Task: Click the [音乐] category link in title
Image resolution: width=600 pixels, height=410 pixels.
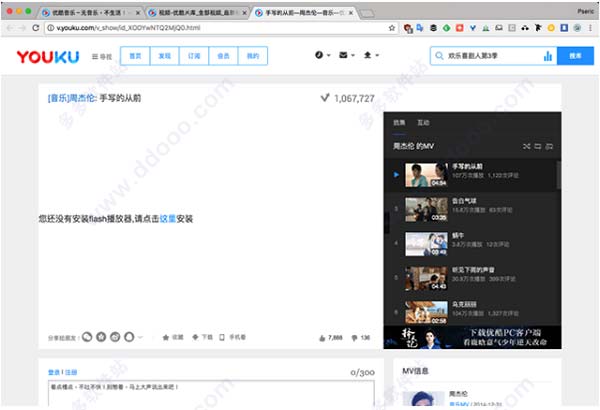Action: coord(59,98)
